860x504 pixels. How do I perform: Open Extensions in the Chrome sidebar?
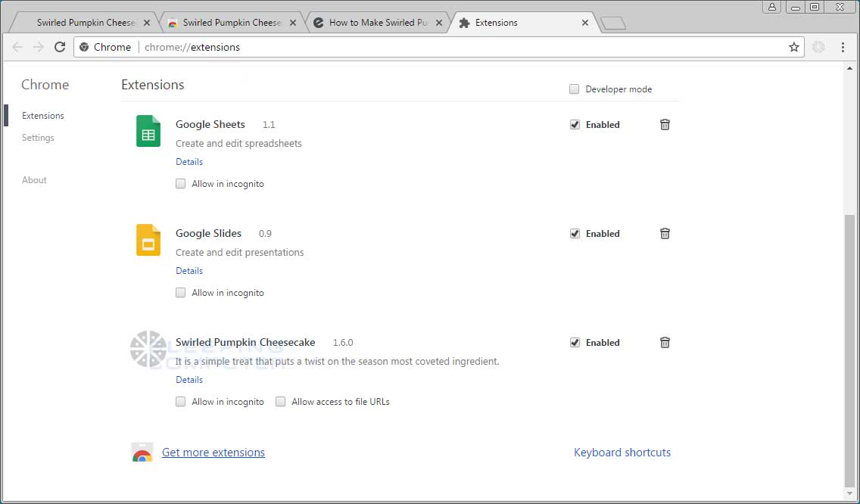tap(43, 116)
